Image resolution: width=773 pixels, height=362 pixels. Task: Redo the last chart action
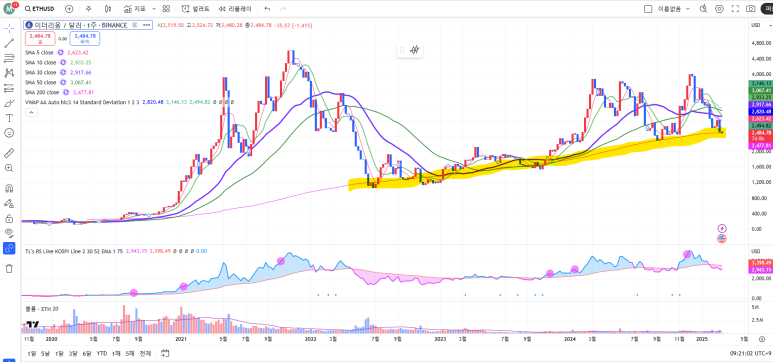coord(282,9)
